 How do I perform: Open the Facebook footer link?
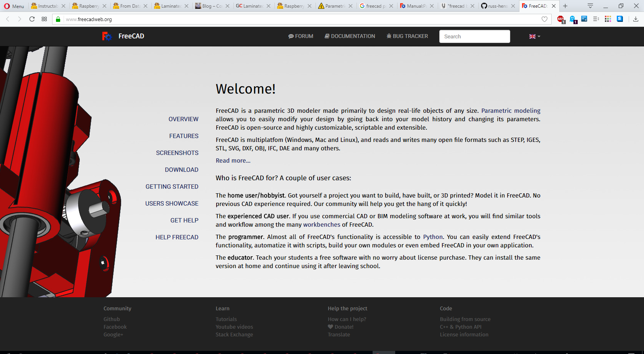[115, 327]
